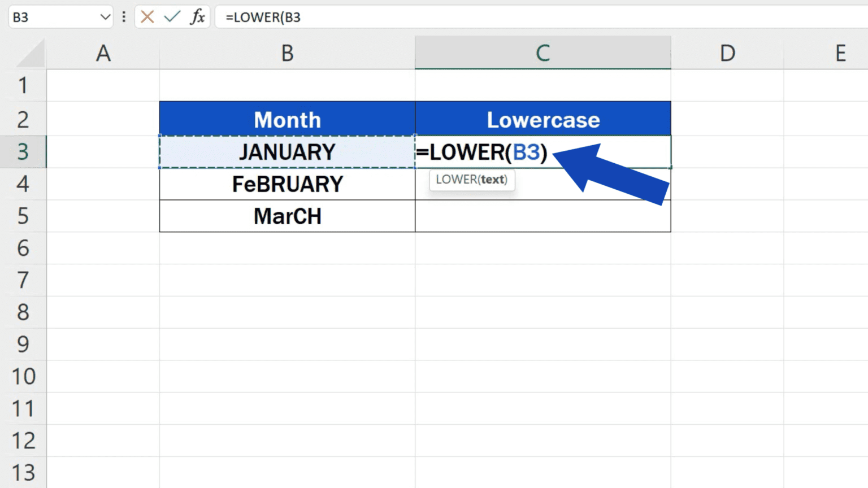Select the JANUARY cell

coord(287,152)
